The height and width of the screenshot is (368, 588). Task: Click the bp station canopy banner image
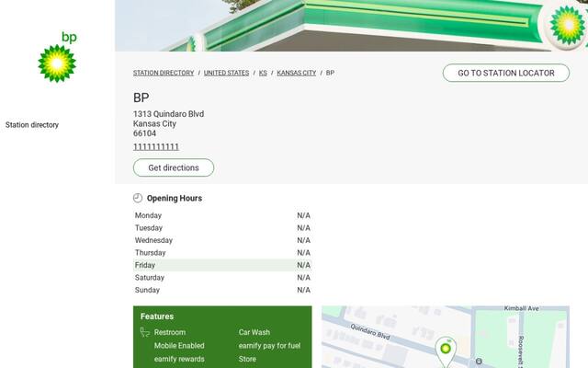coord(351,26)
